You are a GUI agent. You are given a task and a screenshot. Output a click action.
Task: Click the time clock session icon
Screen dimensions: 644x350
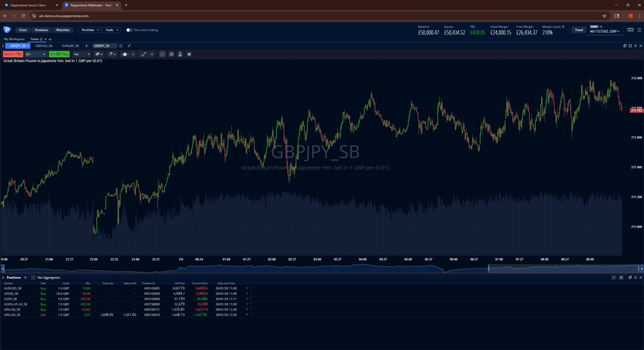[125, 54]
